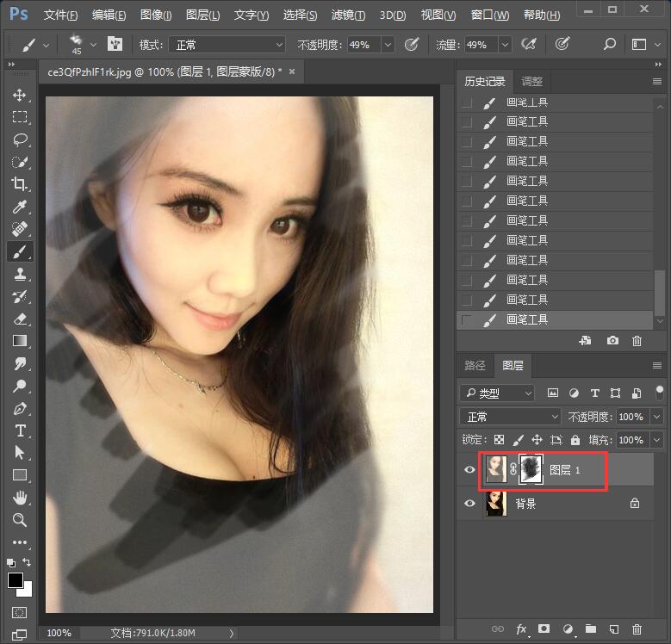Open the layer 填充 fill dropdown
671x644 pixels.
(656, 440)
